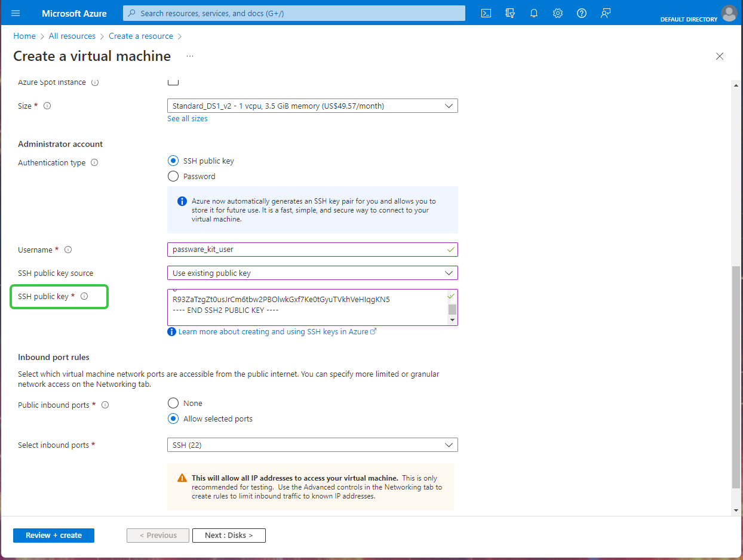
Task: Show info tooltip for Azure Spot instance
Action: (95, 82)
